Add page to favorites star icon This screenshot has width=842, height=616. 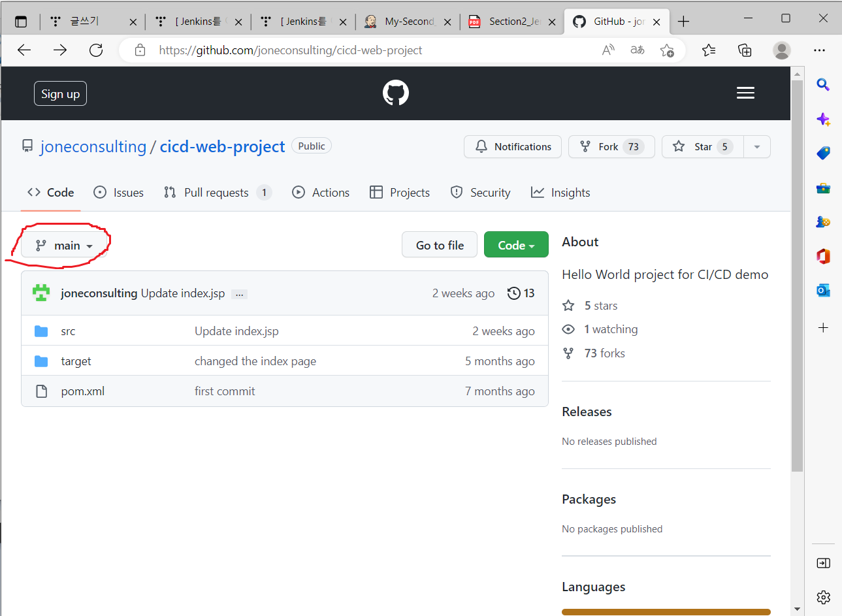[667, 50]
